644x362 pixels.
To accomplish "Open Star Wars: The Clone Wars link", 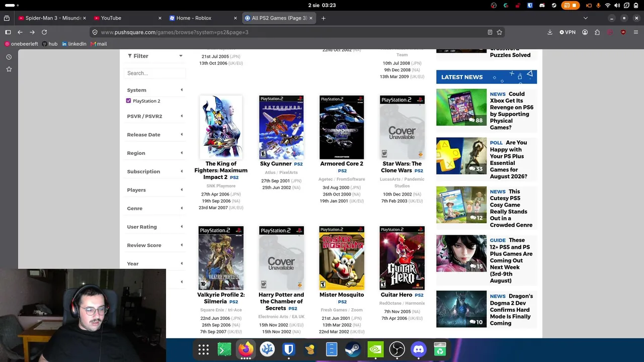I will 401,167.
